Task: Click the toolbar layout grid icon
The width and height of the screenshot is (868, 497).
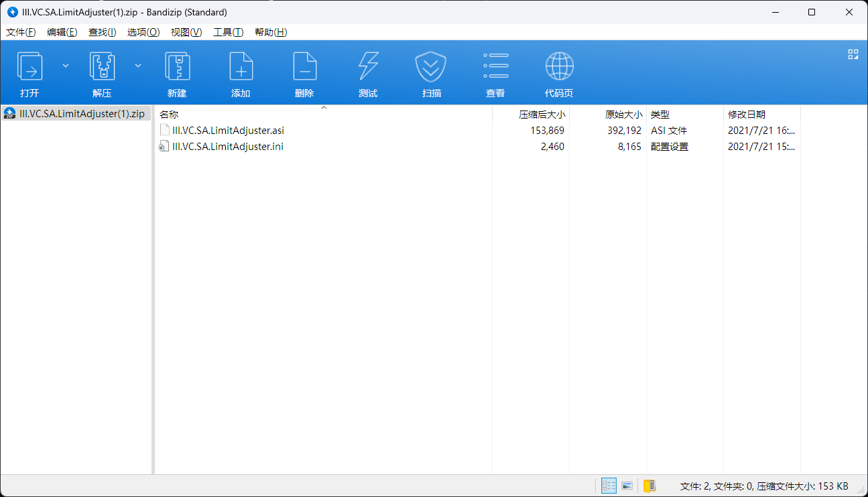Action: coord(853,54)
